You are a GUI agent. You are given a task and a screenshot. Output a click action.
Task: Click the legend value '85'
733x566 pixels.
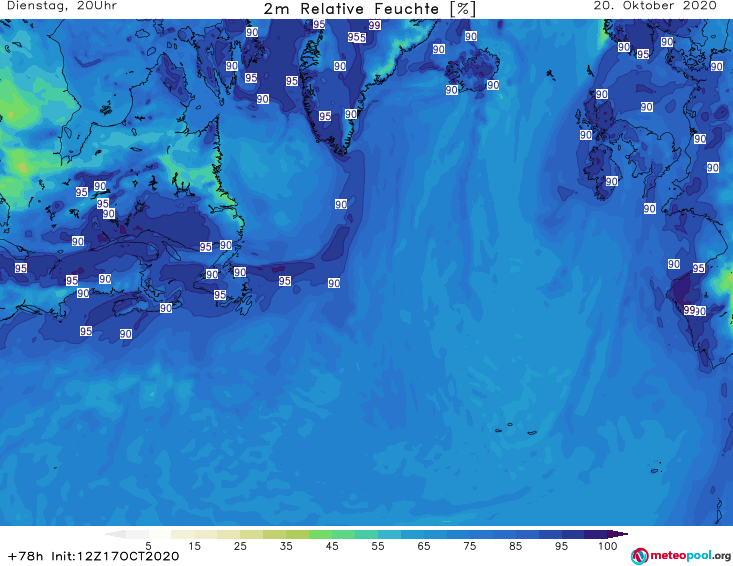(x=516, y=546)
